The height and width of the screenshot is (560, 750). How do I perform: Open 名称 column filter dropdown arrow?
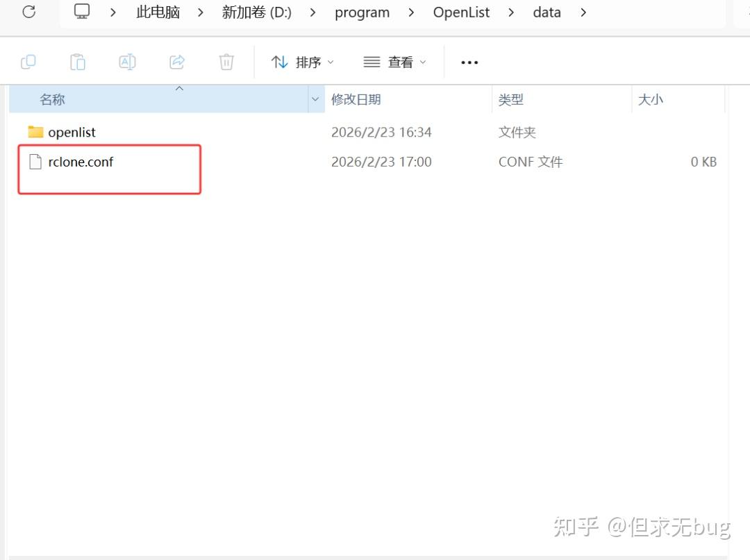316,99
